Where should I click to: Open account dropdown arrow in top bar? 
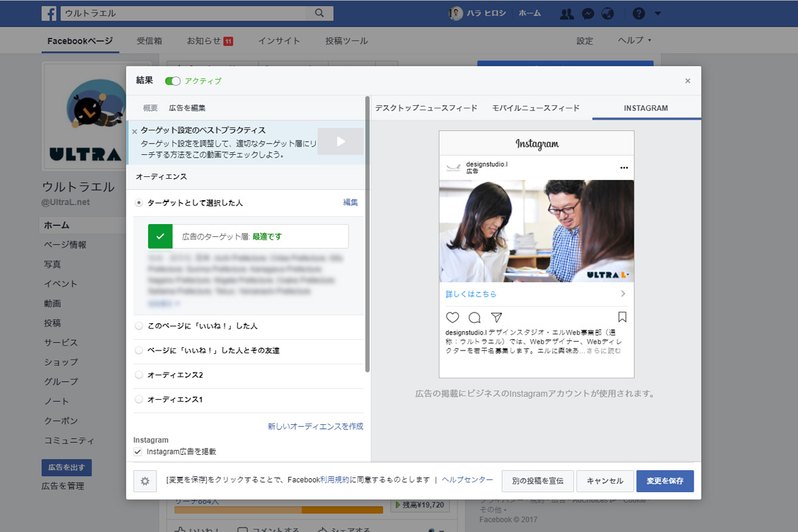click(x=658, y=14)
